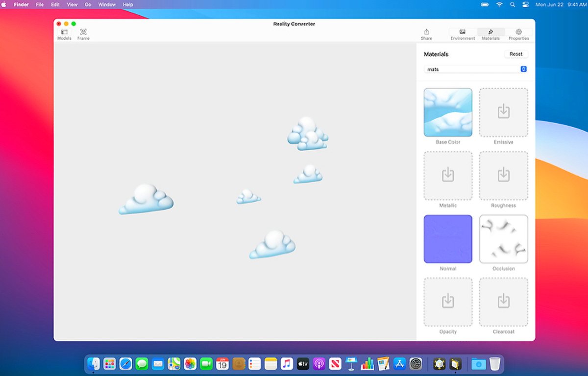Click the empty Clearcoat texture slot
Viewport: 588px width, 376px height.
pyautogui.click(x=503, y=302)
